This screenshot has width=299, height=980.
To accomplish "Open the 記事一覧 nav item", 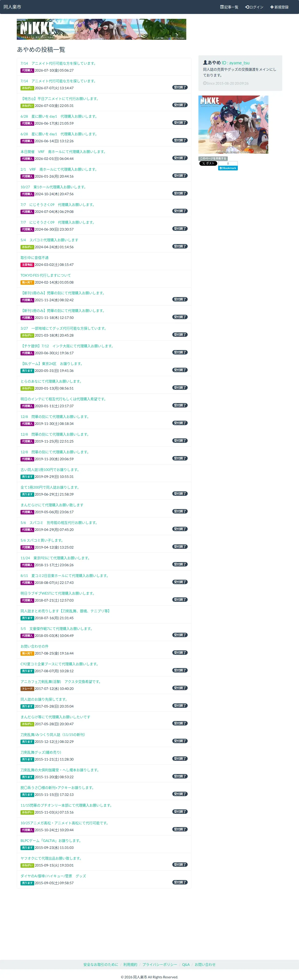I will pyautogui.click(x=229, y=7).
